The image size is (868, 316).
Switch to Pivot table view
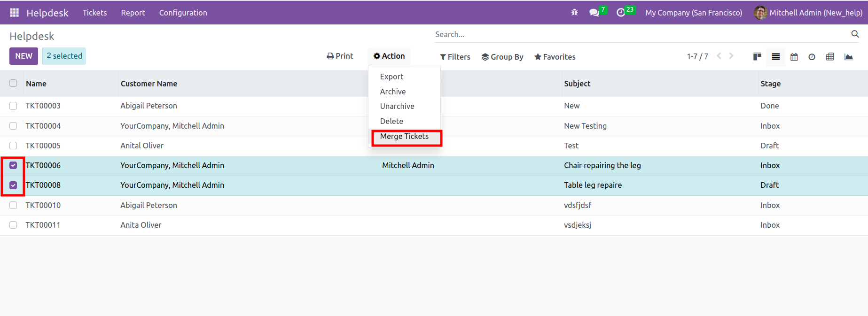[830, 57]
